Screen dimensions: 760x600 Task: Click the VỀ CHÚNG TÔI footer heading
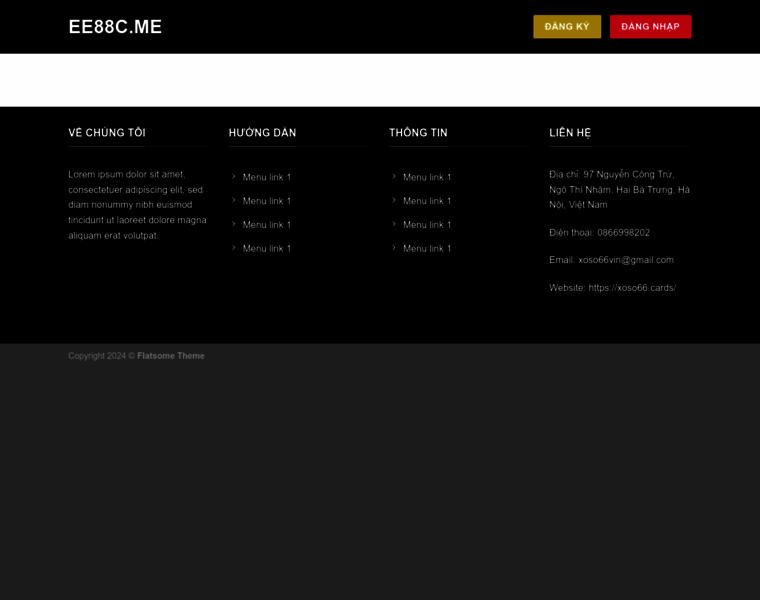click(x=107, y=133)
